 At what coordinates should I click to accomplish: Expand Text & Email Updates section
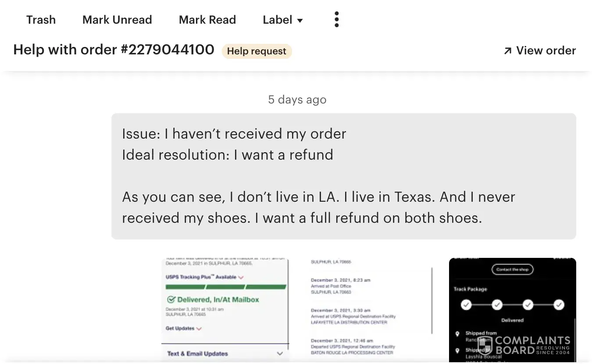click(280, 353)
